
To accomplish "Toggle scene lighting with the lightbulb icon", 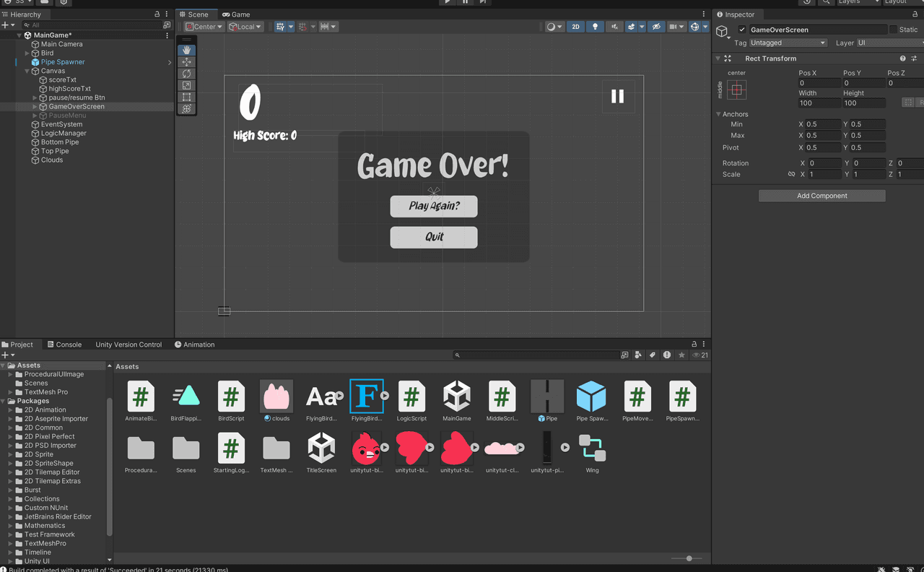I will [x=595, y=27].
